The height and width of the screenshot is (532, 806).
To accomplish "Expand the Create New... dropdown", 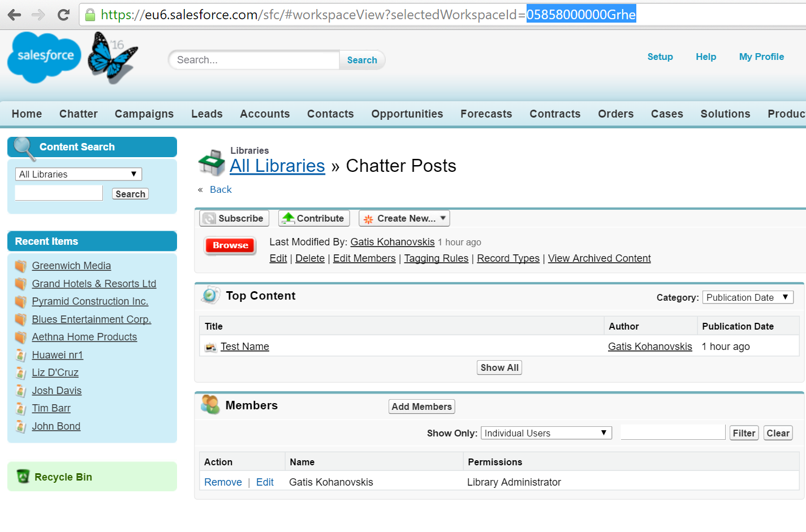I will pos(404,218).
